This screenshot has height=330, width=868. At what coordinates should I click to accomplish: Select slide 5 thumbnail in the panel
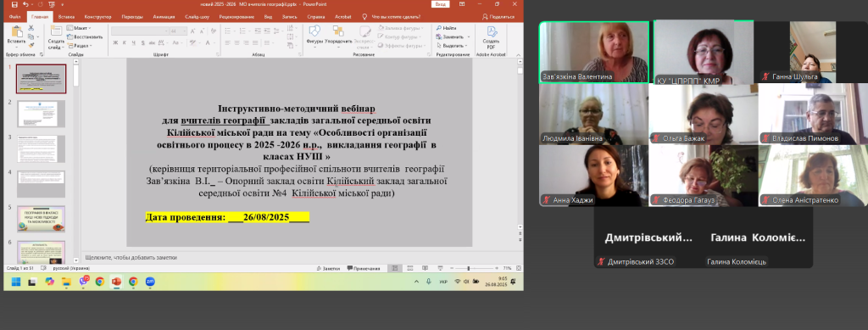tap(41, 219)
